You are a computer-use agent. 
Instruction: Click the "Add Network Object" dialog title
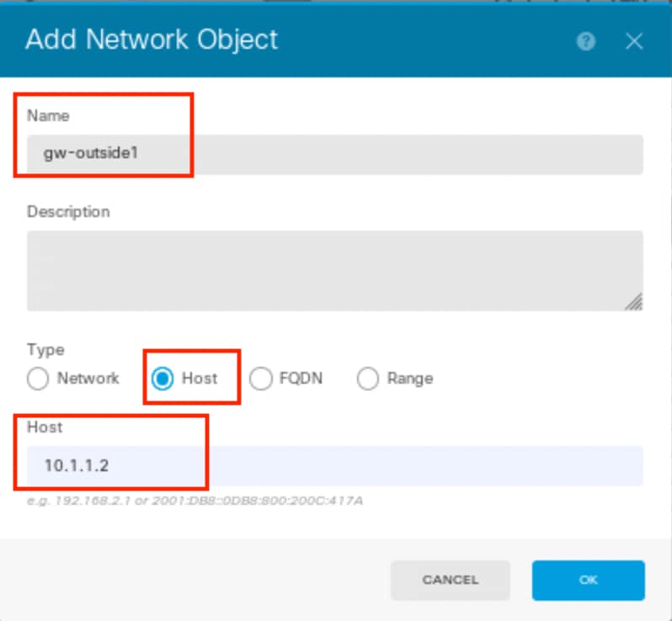click(152, 40)
